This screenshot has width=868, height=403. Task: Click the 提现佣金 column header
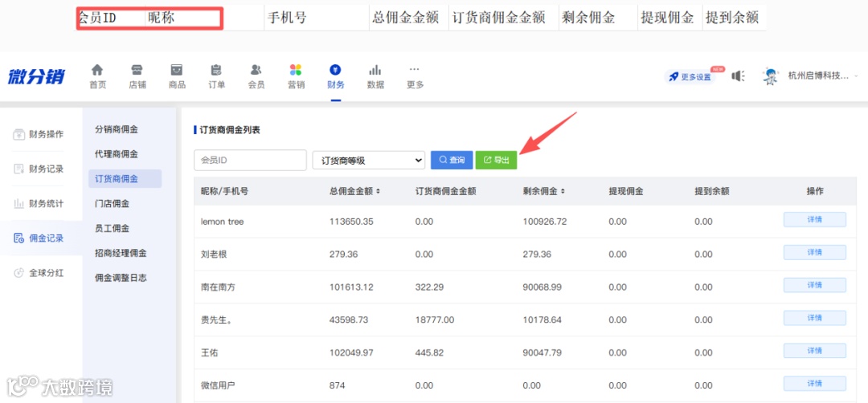click(625, 191)
